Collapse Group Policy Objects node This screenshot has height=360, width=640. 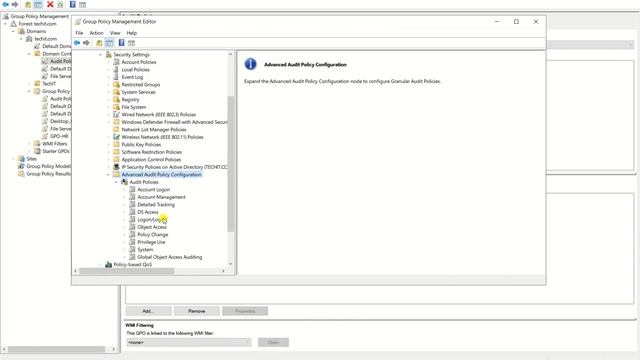pos(29,91)
